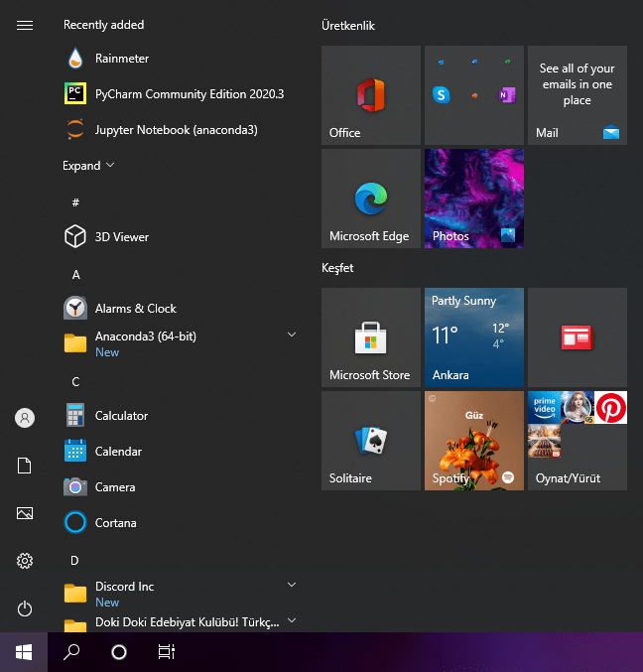Open the OneNote icon in the tile folder
This screenshot has width=643, height=672.
pyautogui.click(x=507, y=94)
